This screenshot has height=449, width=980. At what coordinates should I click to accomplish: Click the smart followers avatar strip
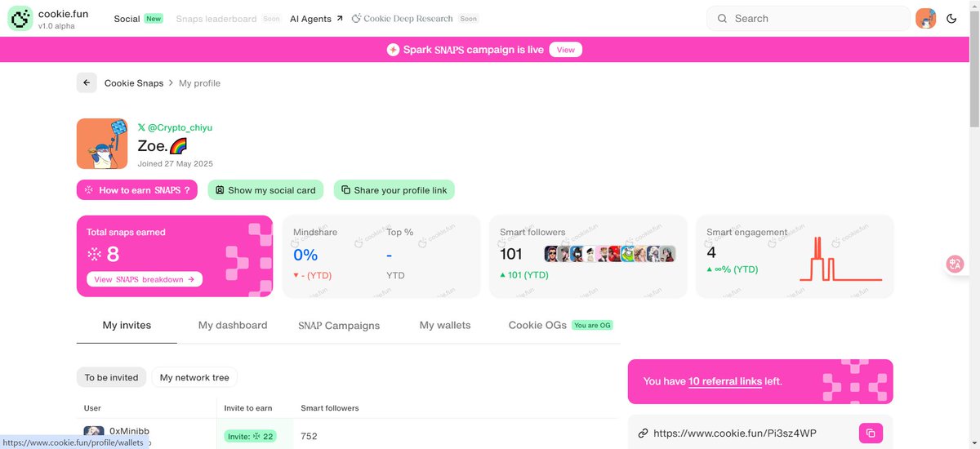(x=610, y=254)
